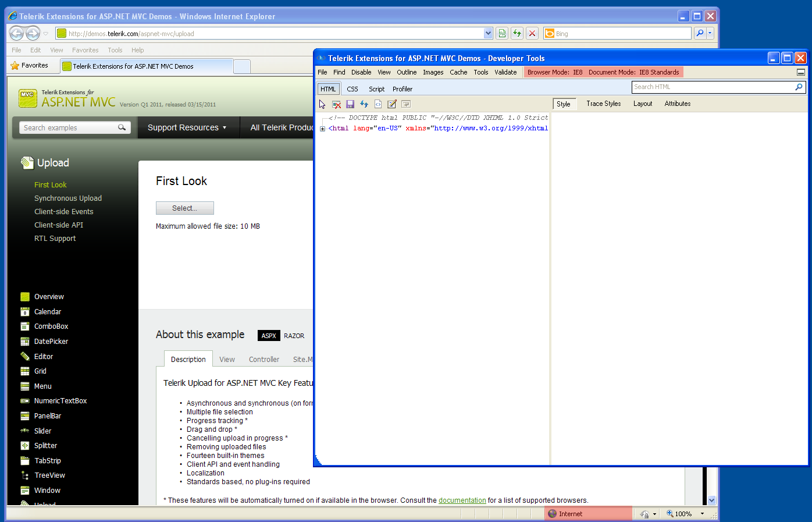Click the IE Refresh button
812x522 pixels.
pos(517,33)
